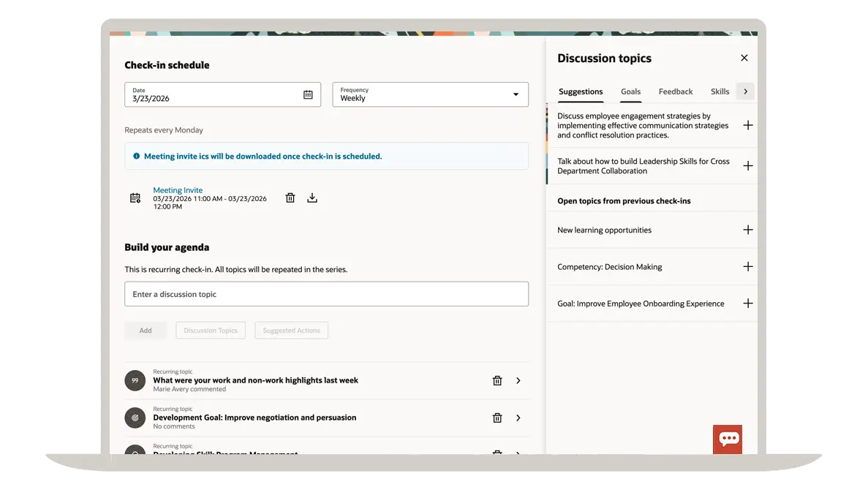This screenshot has height=490, width=868.
Task: Add Competency: Decision Making topic
Action: pos(747,267)
